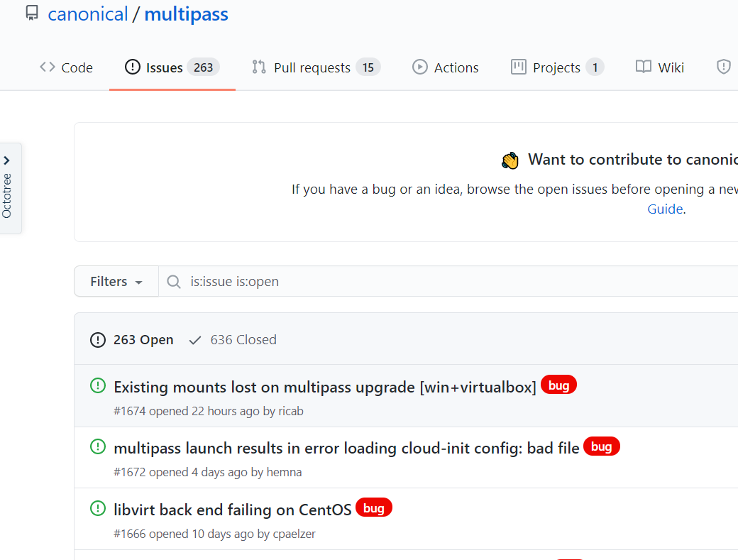Click open-issue icon for issue #1666
738x560 pixels.
pos(97,508)
